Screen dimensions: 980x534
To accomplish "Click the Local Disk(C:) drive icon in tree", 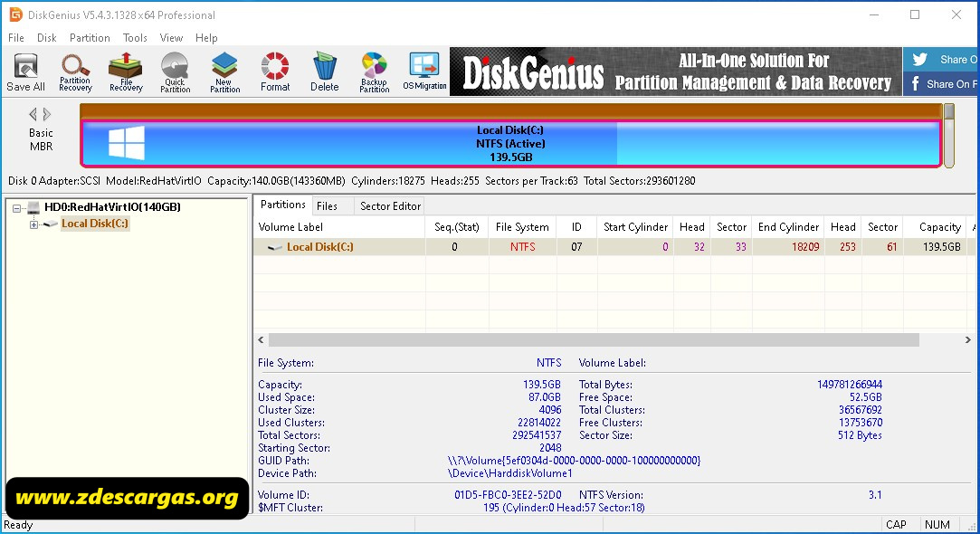I will click(50, 224).
